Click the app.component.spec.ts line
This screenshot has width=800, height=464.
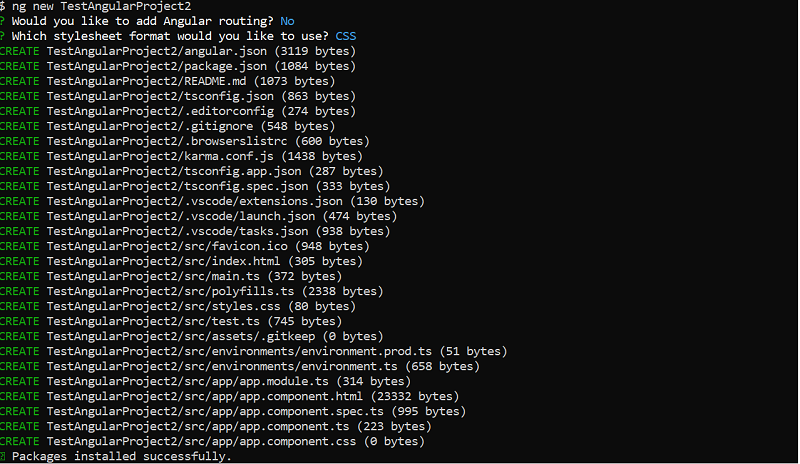255,411
